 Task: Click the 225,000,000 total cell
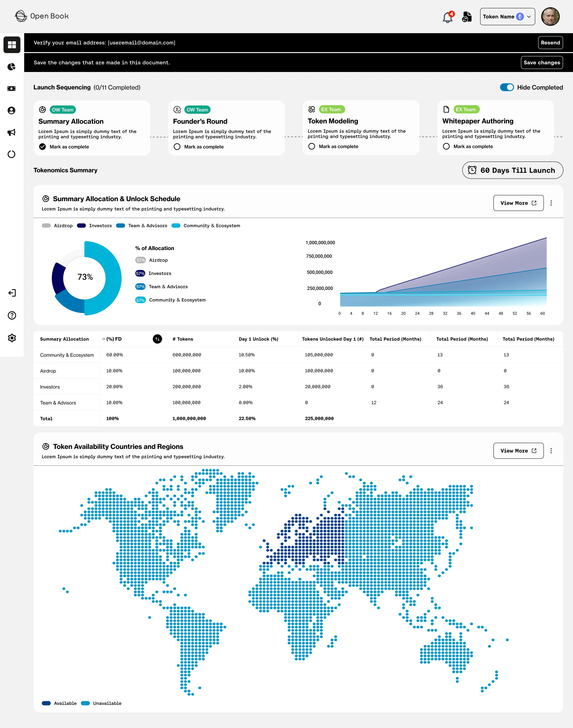point(319,419)
